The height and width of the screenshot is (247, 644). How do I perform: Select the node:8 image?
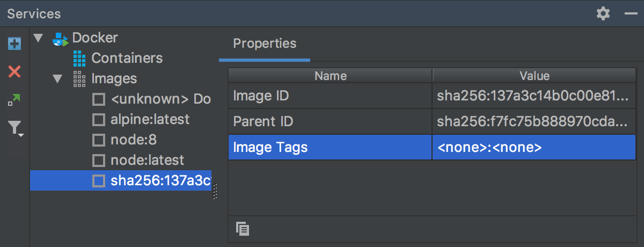(x=133, y=140)
